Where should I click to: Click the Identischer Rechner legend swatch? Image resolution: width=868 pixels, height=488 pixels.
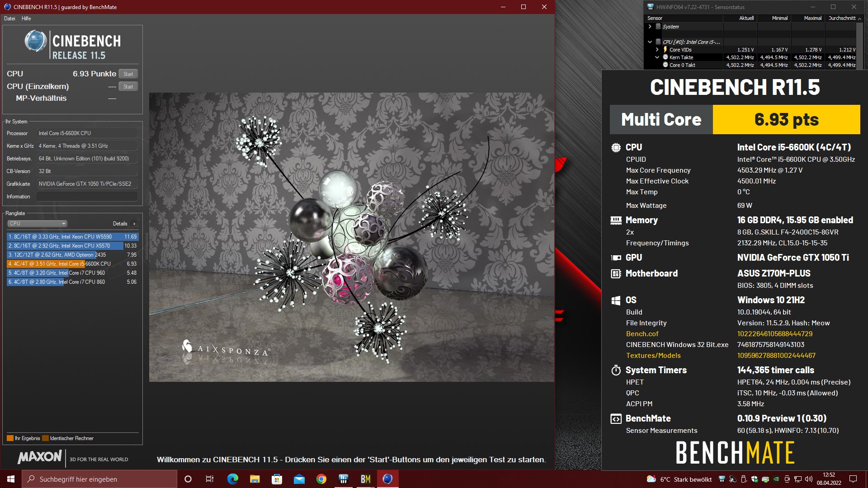pos(45,438)
